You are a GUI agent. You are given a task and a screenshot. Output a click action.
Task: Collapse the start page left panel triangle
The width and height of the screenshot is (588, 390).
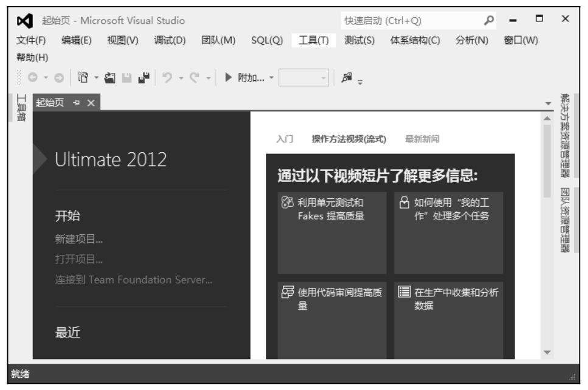[x=40, y=159]
